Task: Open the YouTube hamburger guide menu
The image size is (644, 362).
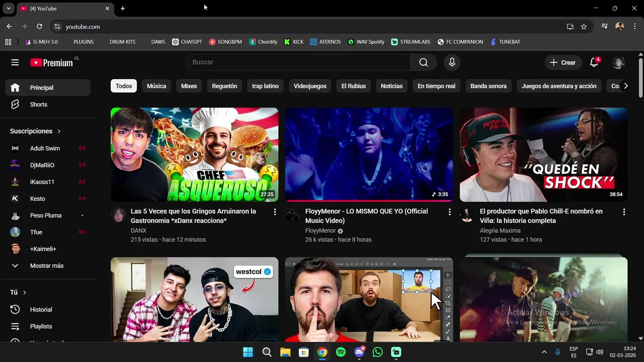Action: [15, 62]
